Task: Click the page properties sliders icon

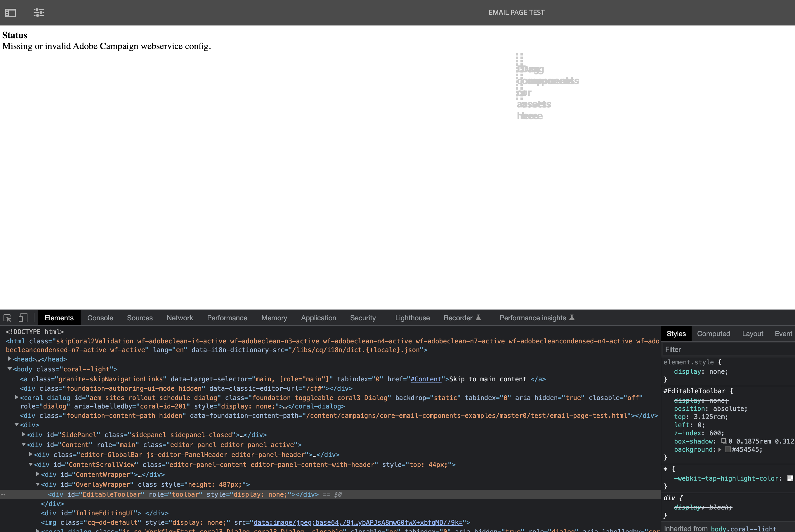Action: [x=39, y=12]
